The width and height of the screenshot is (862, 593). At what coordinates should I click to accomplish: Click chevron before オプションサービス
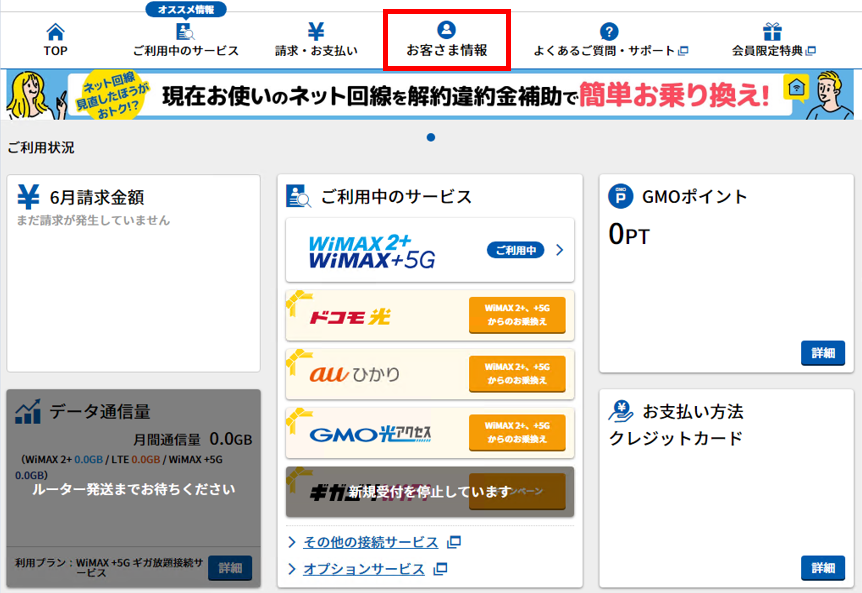coord(292,569)
